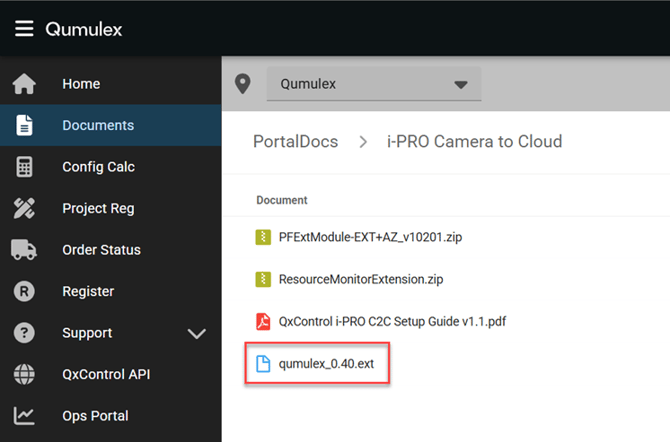Click the Config Calc calculator icon
Viewport: 670px width, 442px height.
coord(24,167)
